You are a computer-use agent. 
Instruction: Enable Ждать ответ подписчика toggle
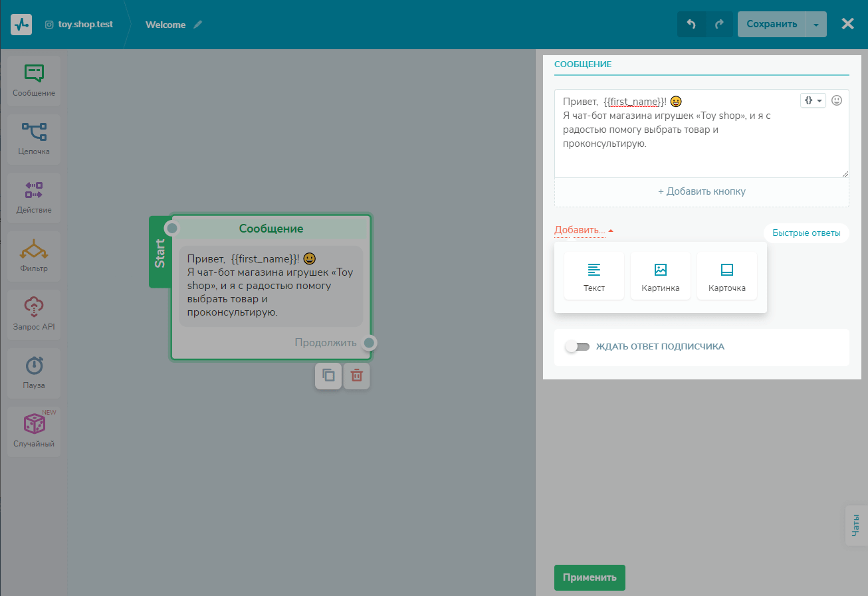(577, 347)
